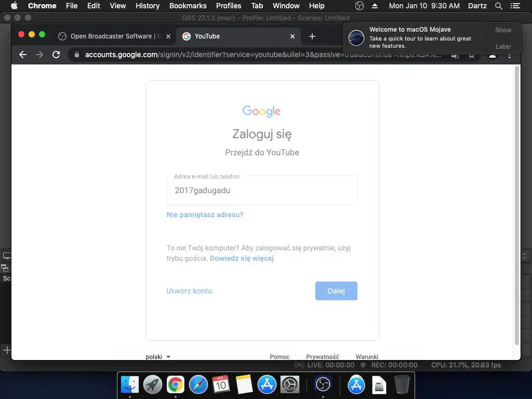The image size is (532, 399).
Task: Click the OBS icon in the Dock
Action: pos(323,384)
